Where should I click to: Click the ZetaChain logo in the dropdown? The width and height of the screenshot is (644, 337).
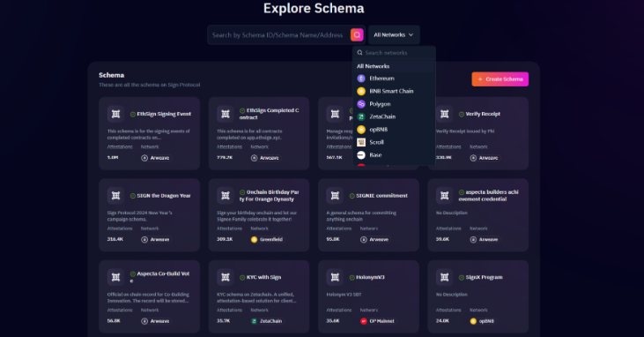click(x=361, y=116)
